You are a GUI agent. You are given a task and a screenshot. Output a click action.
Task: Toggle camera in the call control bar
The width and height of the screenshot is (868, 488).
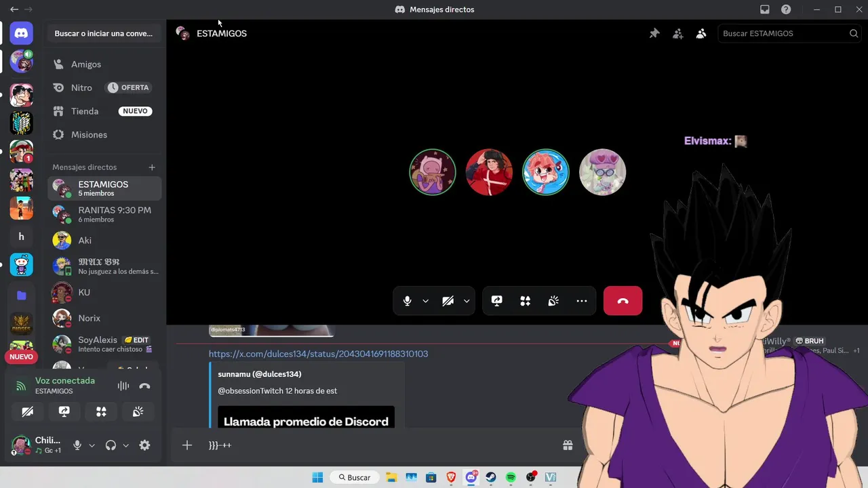pyautogui.click(x=448, y=301)
